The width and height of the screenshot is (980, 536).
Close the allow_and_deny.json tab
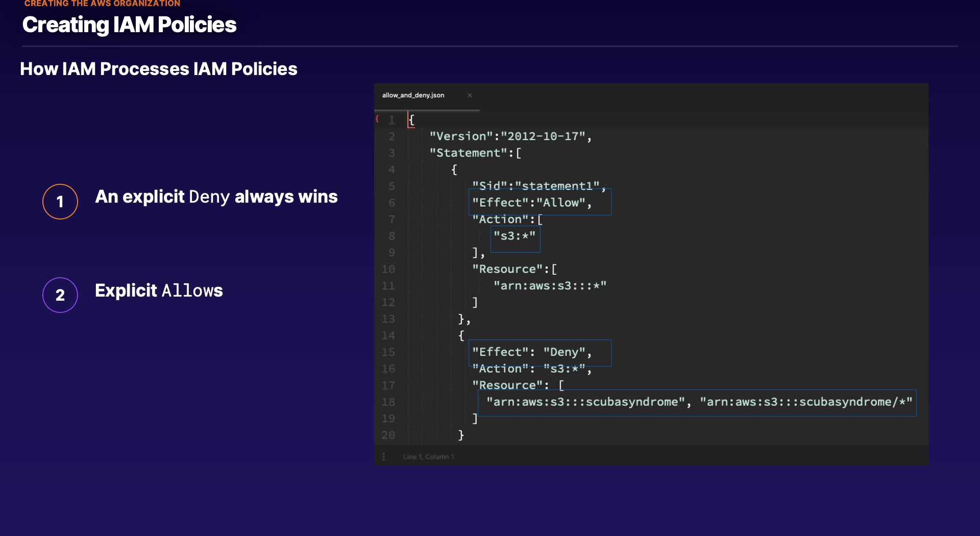click(470, 95)
